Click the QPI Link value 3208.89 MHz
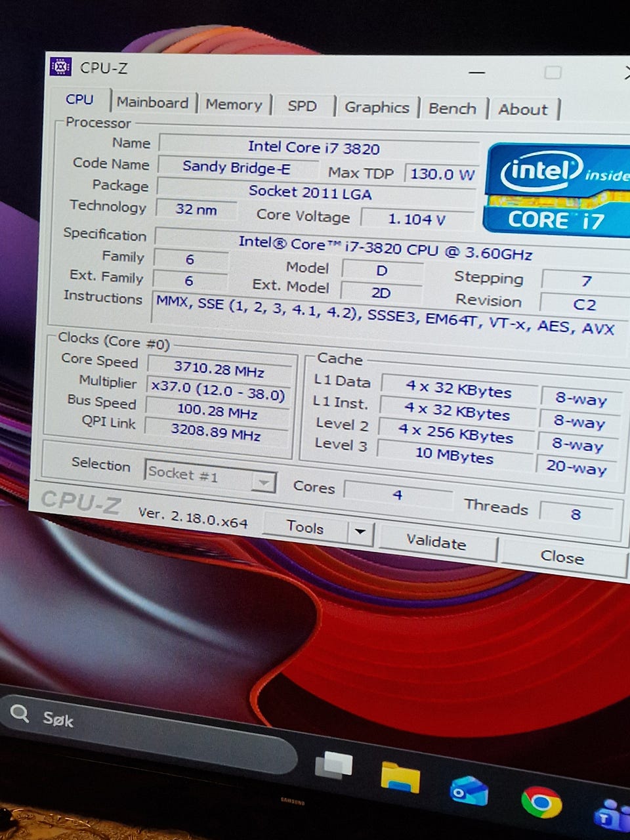The width and height of the screenshot is (630, 840). (216, 432)
